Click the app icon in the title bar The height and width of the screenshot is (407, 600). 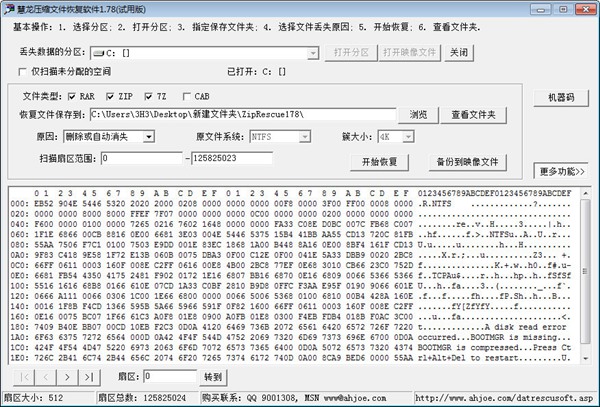(x=9, y=9)
